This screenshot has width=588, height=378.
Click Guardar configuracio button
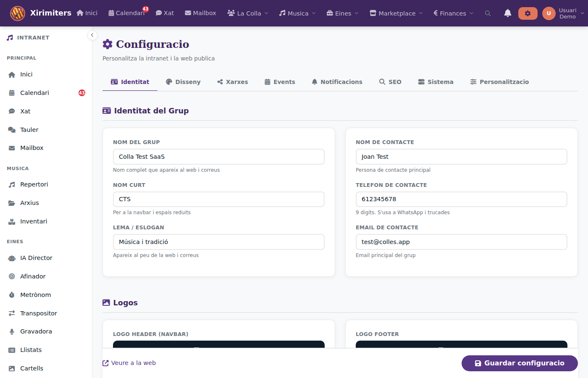pyautogui.click(x=519, y=363)
